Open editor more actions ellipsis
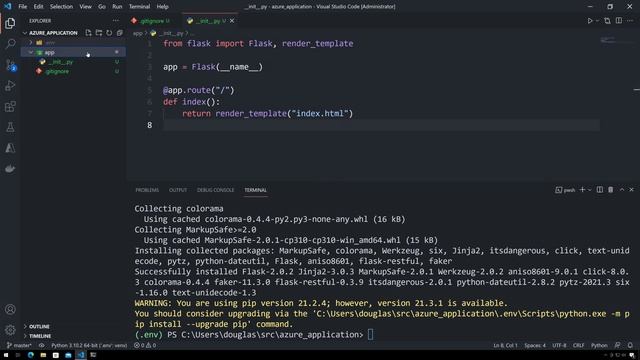Screen dimensions: 640x360 (631, 20)
